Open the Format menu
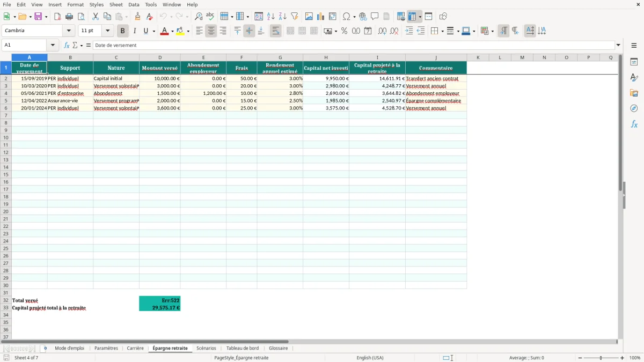The height and width of the screenshot is (362, 644). pos(76,4)
